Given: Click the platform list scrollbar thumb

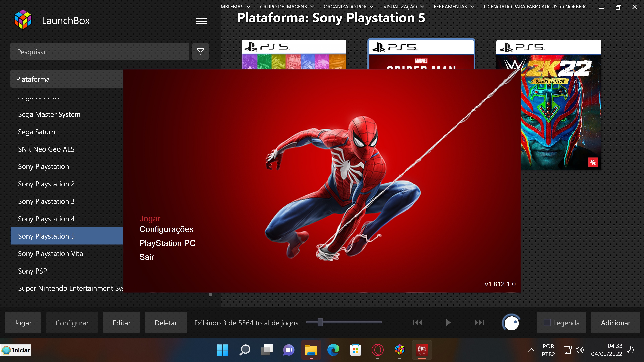Looking at the screenshot, I should tap(210, 294).
